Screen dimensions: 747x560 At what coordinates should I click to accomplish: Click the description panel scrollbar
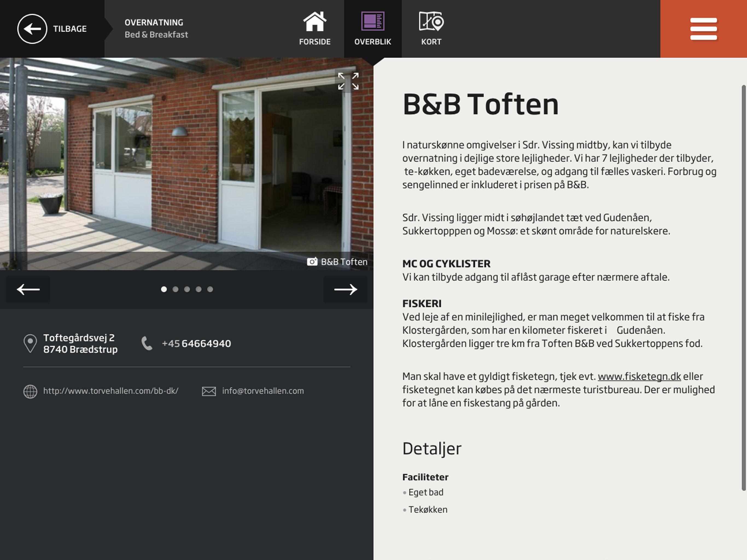[x=744, y=288]
